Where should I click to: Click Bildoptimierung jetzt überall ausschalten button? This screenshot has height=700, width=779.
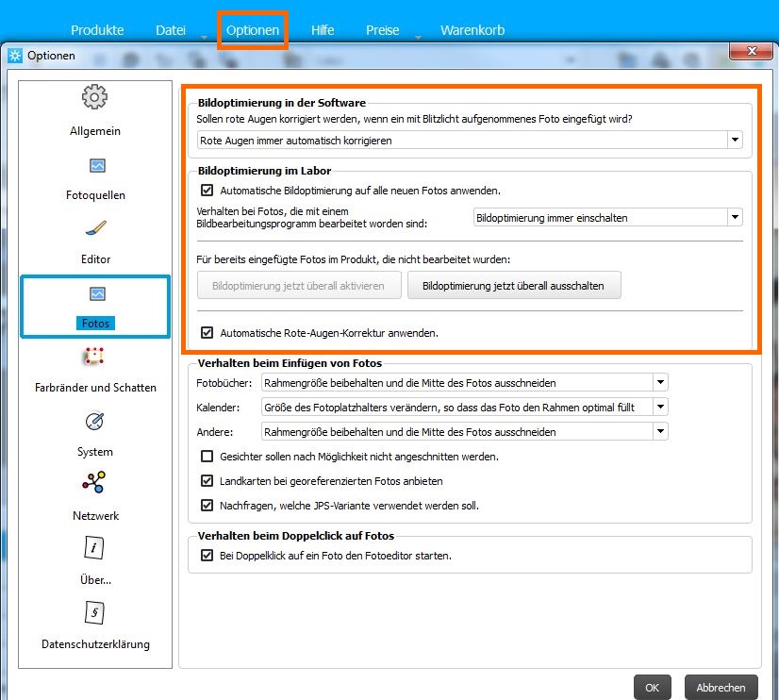tap(514, 285)
